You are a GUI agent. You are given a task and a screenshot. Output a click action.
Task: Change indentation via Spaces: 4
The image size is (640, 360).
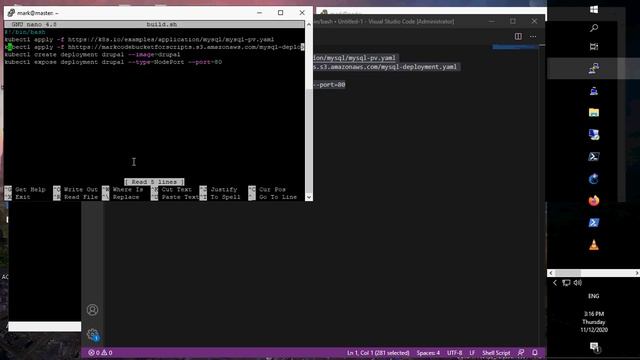pyautogui.click(x=428, y=353)
